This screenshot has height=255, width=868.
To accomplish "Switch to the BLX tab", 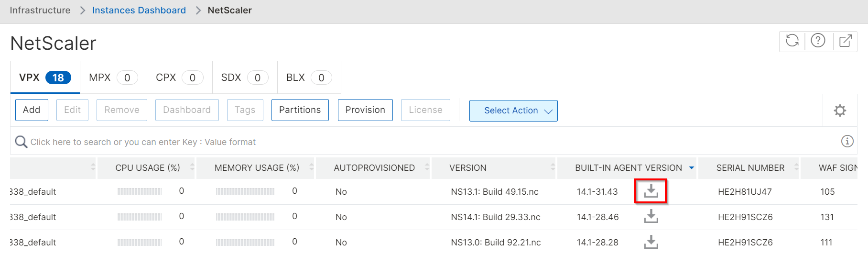I will pyautogui.click(x=309, y=78).
